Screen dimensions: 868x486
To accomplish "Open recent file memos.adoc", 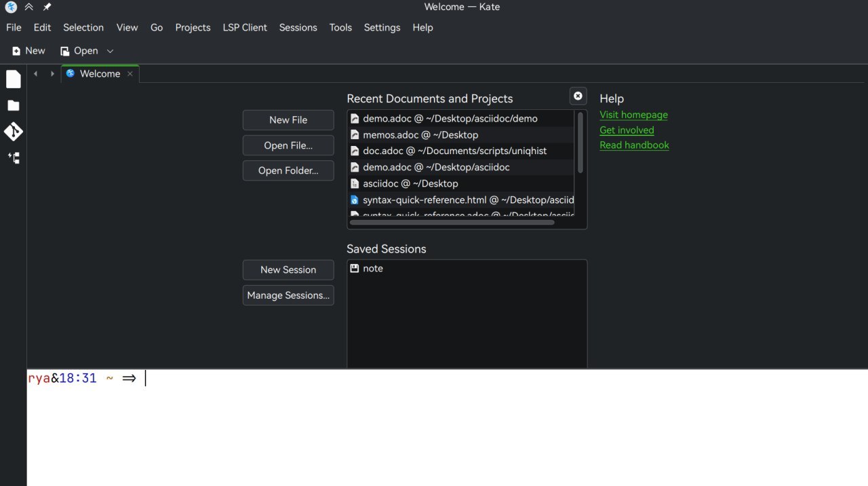I will coord(420,135).
